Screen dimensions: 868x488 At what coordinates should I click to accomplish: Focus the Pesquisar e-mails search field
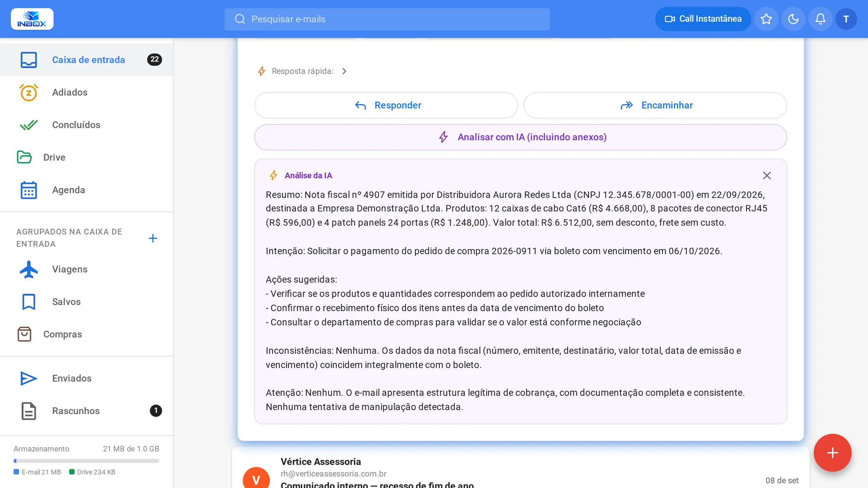click(x=387, y=19)
